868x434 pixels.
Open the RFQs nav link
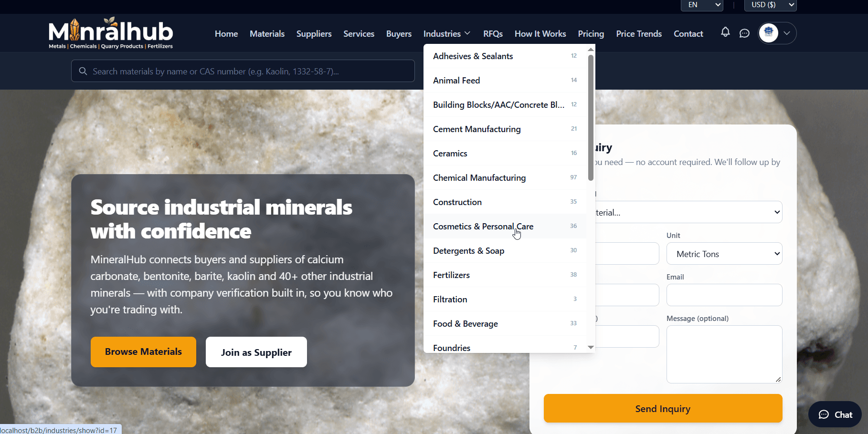(493, 33)
